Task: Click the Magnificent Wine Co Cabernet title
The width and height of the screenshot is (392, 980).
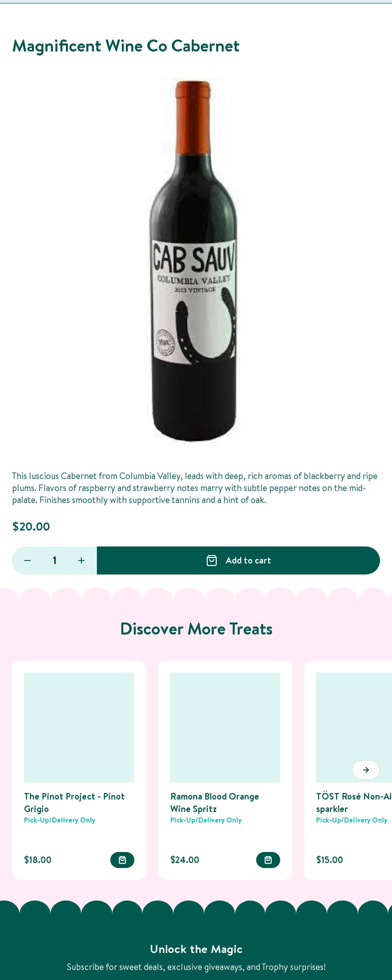Action: 126,45
